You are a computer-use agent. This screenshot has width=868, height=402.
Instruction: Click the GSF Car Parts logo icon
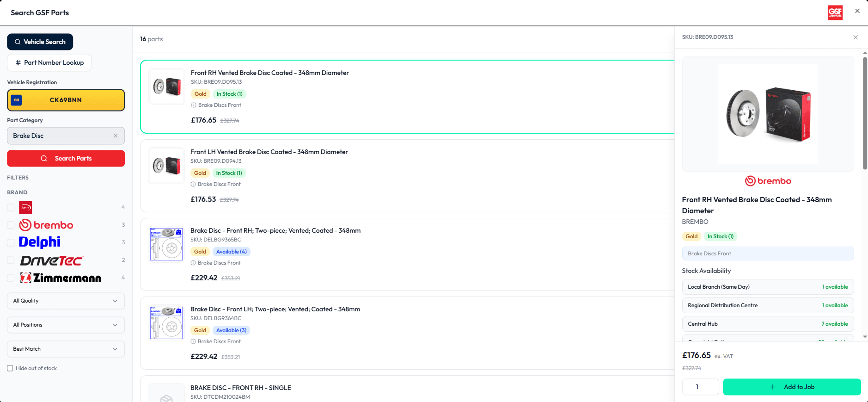[x=835, y=12]
